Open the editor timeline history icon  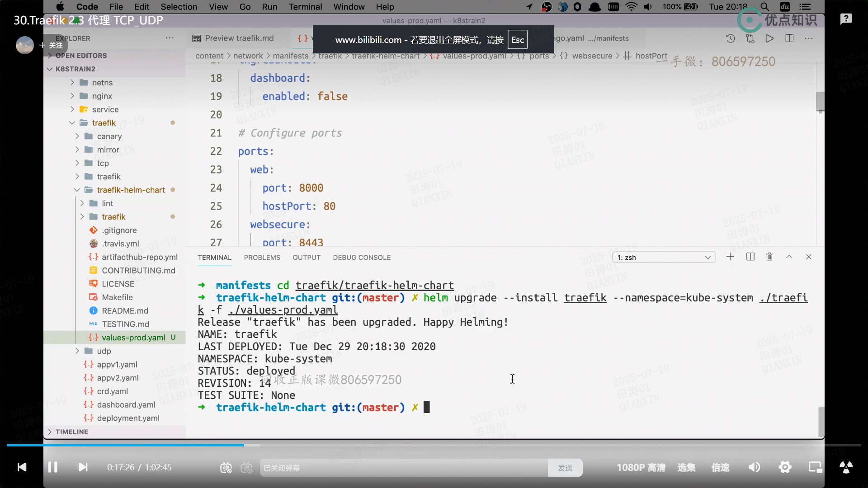tap(730, 38)
